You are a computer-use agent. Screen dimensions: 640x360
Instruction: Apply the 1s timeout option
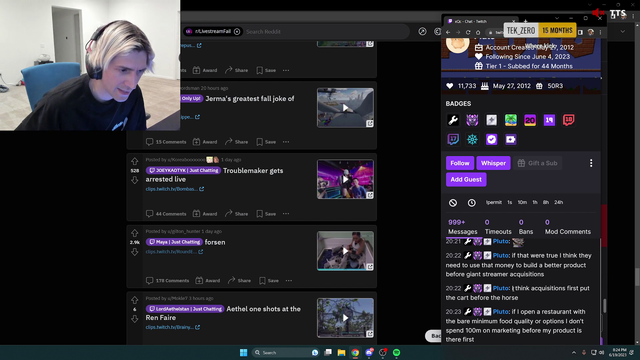pyautogui.click(x=509, y=202)
